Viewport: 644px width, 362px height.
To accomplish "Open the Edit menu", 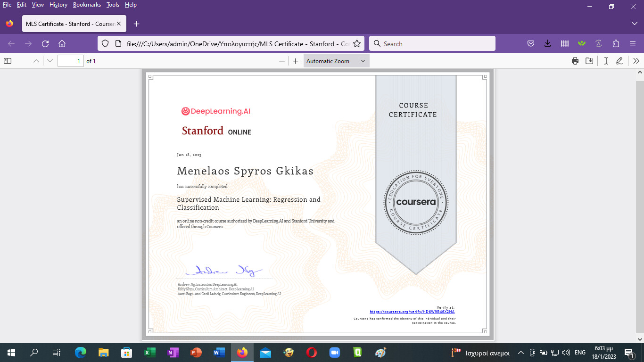I will [22, 5].
